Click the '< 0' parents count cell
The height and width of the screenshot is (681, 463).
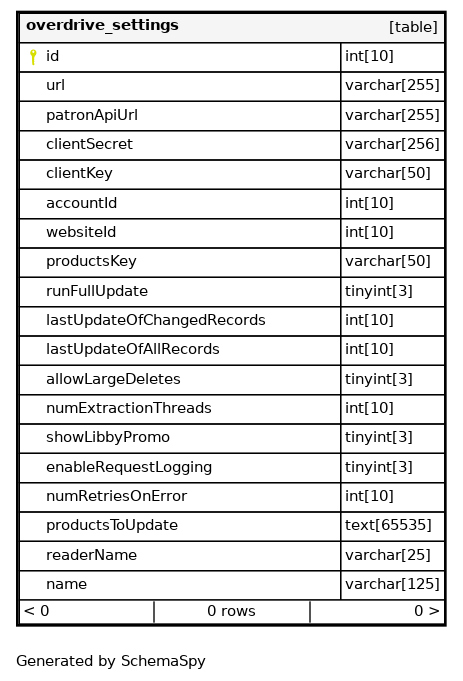pos(87,612)
